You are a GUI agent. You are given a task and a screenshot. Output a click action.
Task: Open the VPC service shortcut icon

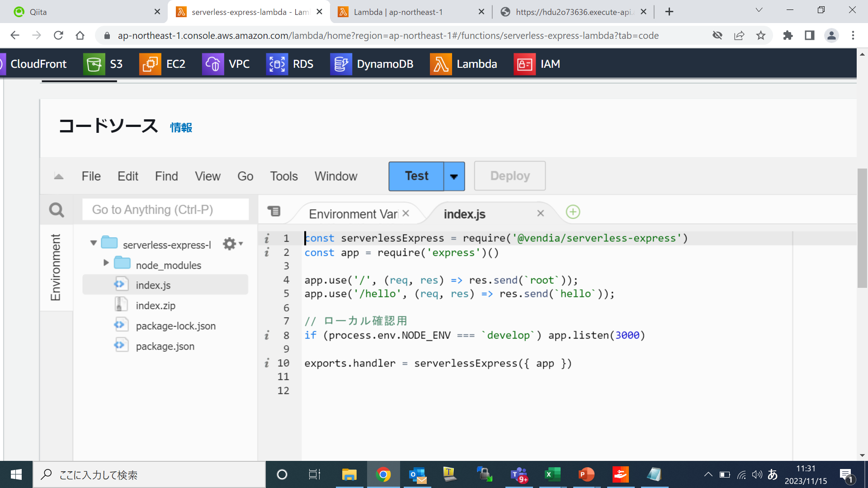[212, 64]
